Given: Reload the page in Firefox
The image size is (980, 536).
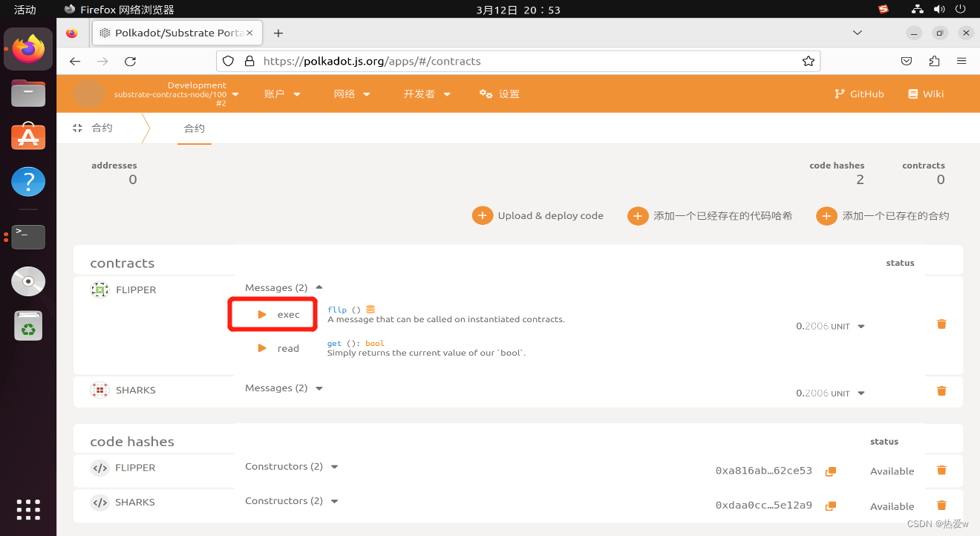Looking at the screenshot, I should point(131,62).
